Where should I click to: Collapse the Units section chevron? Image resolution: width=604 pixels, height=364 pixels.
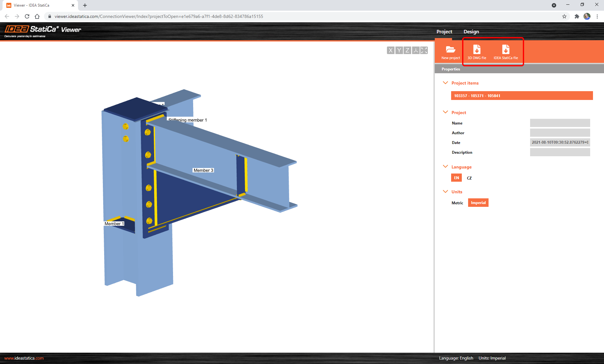coord(445,191)
